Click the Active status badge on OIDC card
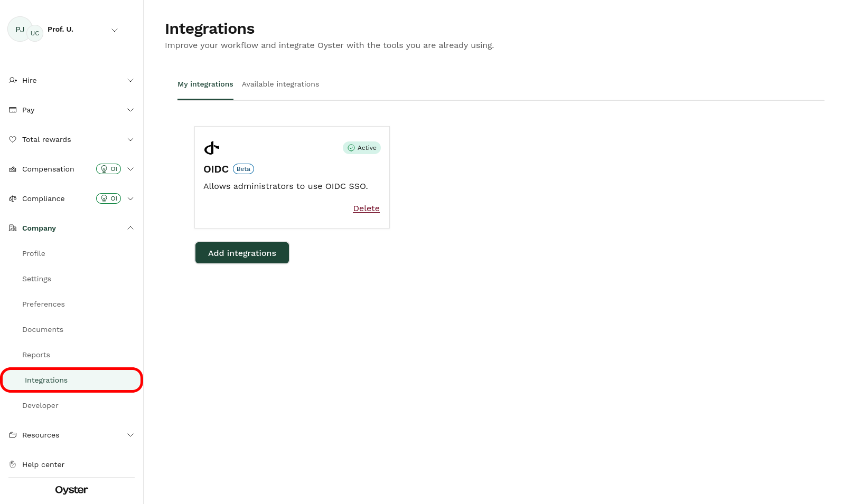The image size is (862, 504). click(x=362, y=148)
